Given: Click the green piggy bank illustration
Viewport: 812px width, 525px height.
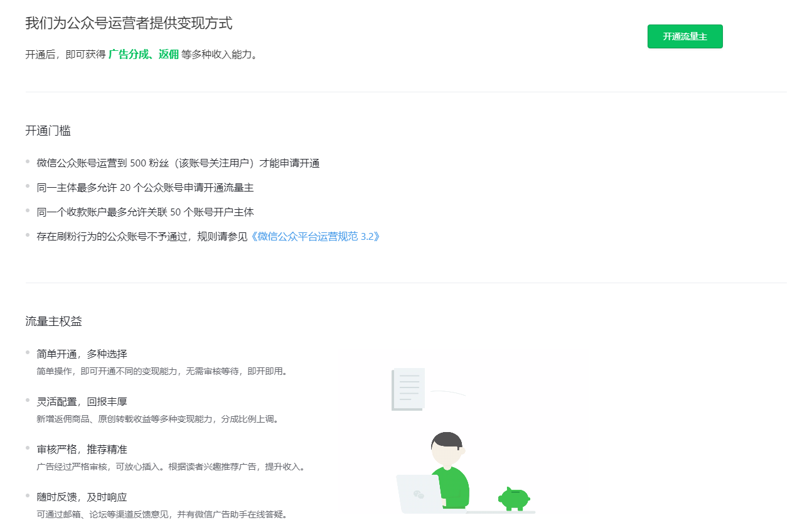Looking at the screenshot, I should pos(515,499).
